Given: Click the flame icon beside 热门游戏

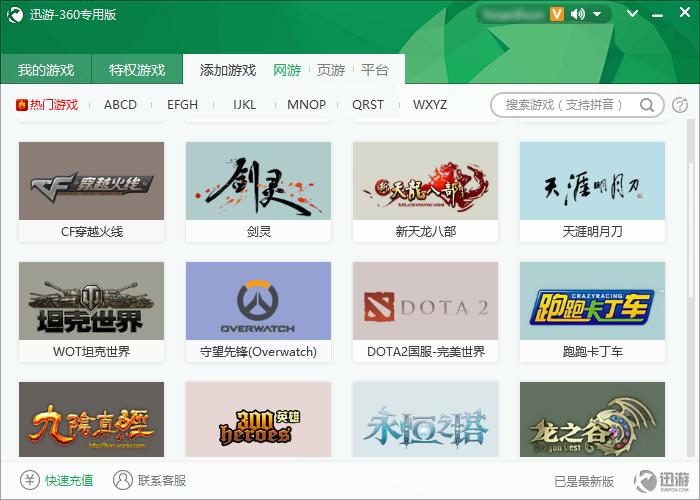Looking at the screenshot, I should tap(21, 105).
